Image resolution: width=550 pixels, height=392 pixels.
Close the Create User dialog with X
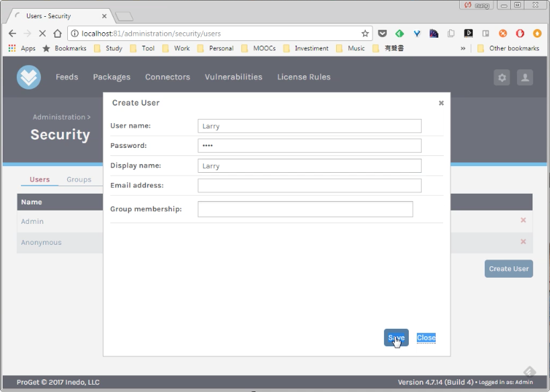441,103
